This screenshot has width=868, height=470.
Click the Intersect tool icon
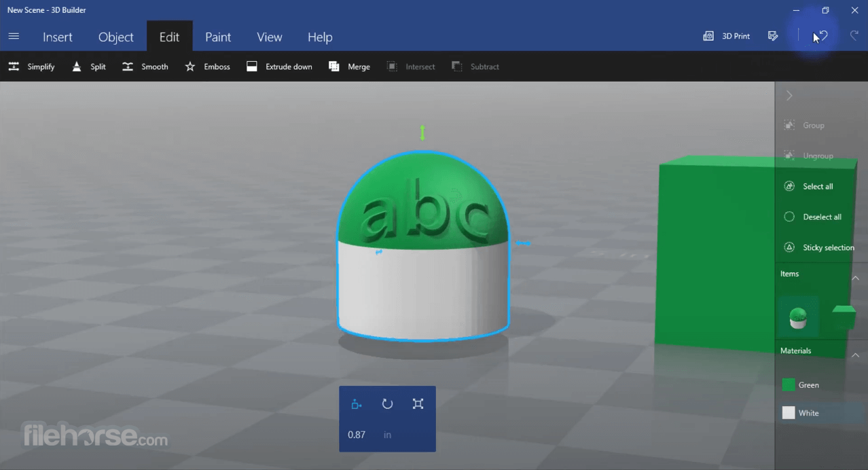point(392,67)
